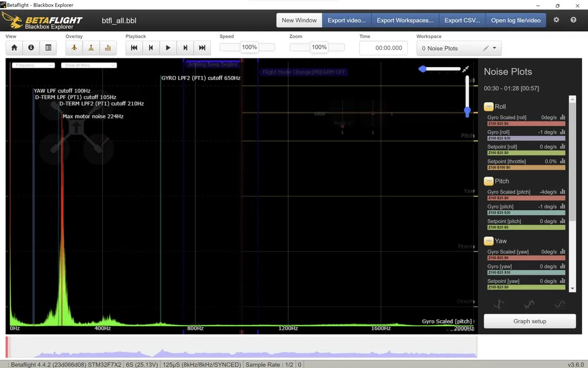Image resolution: width=588 pixels, height=368 pixels.
Task: Click the middle noisy waveform icon above Graph setup
Action: pos(529,304)
